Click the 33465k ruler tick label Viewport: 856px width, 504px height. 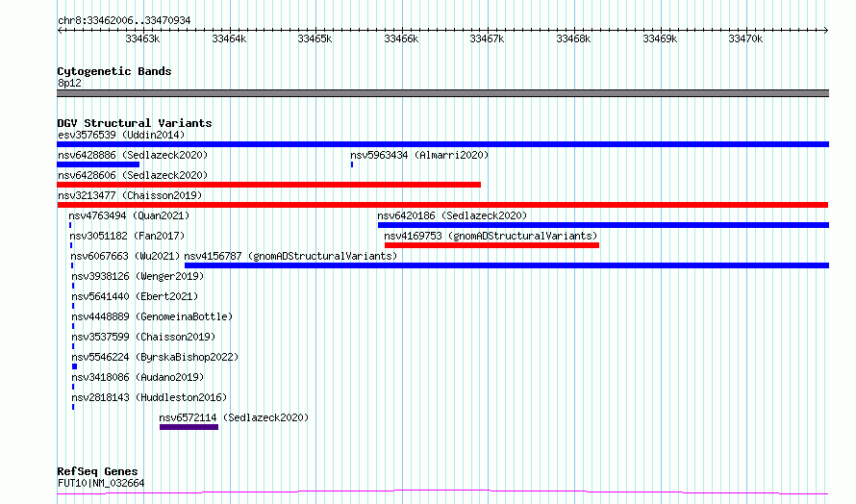[x=315, y=38]
